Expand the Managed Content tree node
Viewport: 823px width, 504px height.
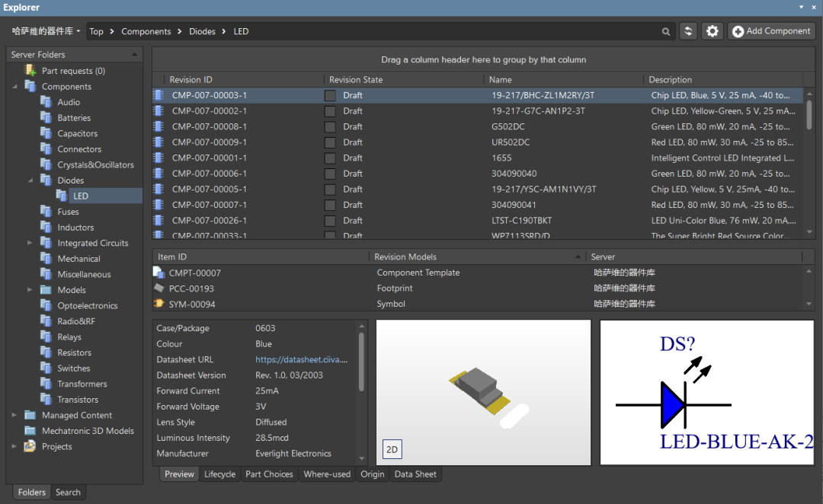tap(14, 415)
